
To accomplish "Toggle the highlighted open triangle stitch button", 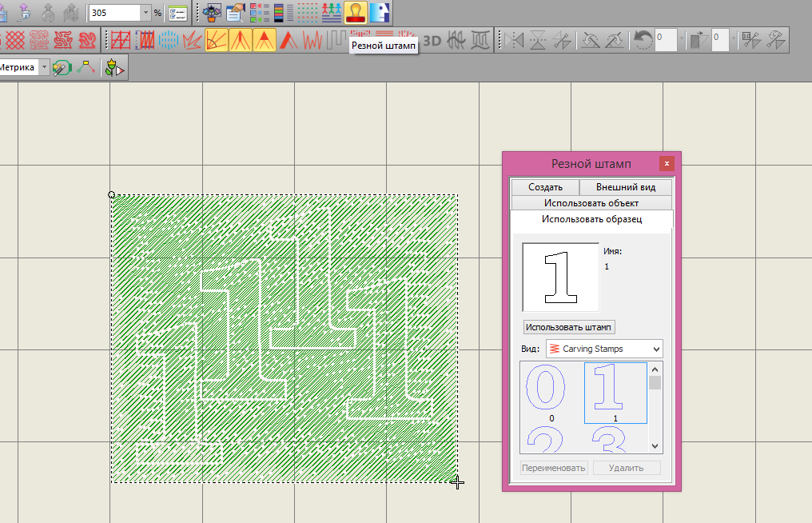I will coord(241,39).
